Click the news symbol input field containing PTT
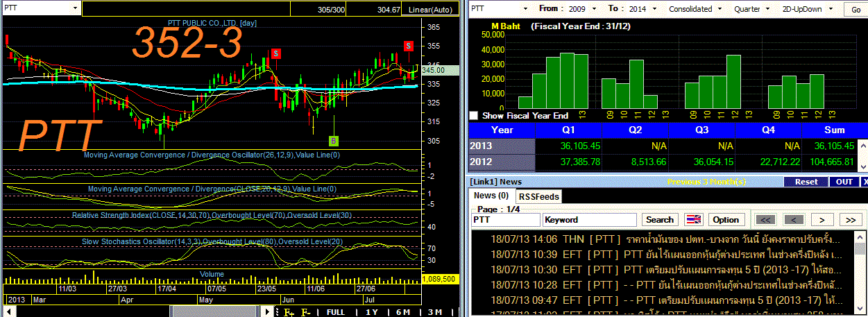The width and height of the screenshot is (868, 317). [x=506, y=220]
